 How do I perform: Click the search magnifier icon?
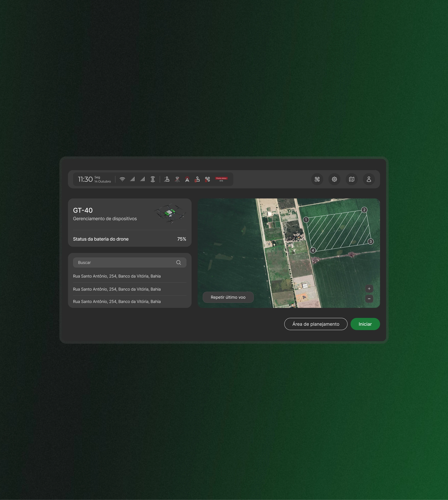pos(179,263)
